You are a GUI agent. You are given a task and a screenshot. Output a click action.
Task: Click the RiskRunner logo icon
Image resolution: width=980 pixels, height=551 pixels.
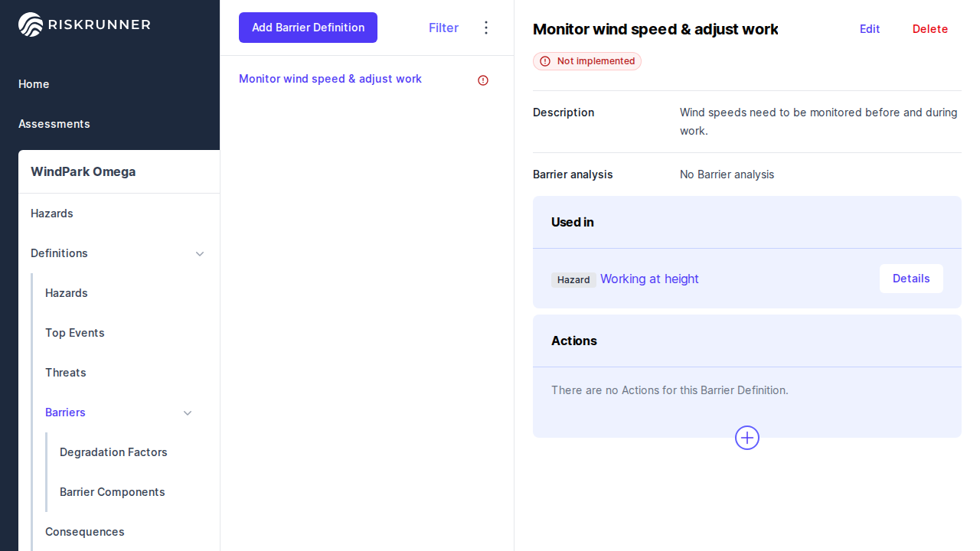tap(31, 24)
